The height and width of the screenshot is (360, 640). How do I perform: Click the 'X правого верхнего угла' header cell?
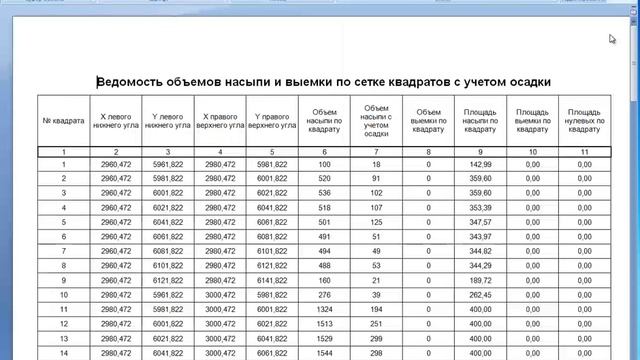pos(220,121)
